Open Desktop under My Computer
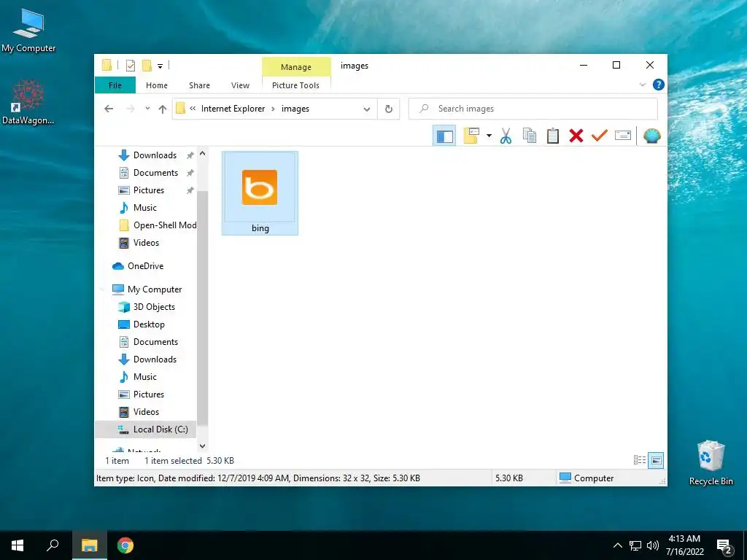The image size is (747, 560). coord(149,324)
